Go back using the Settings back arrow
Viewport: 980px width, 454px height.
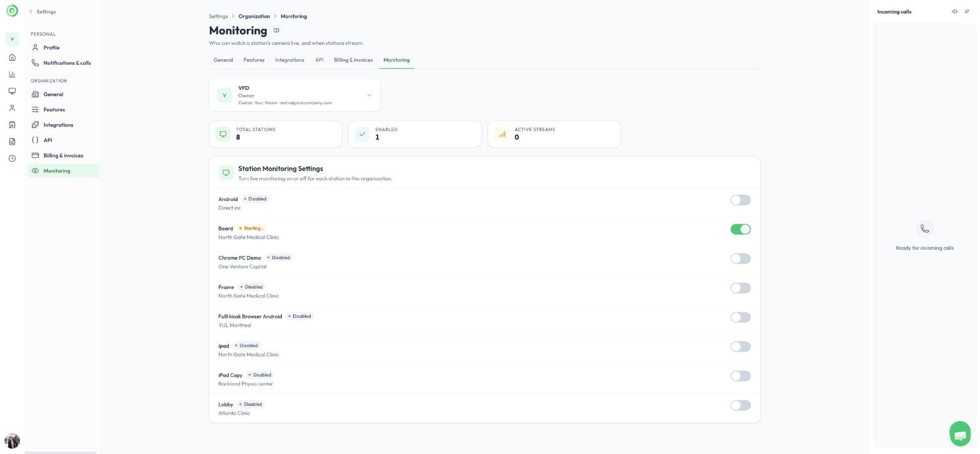pos(31,12)
